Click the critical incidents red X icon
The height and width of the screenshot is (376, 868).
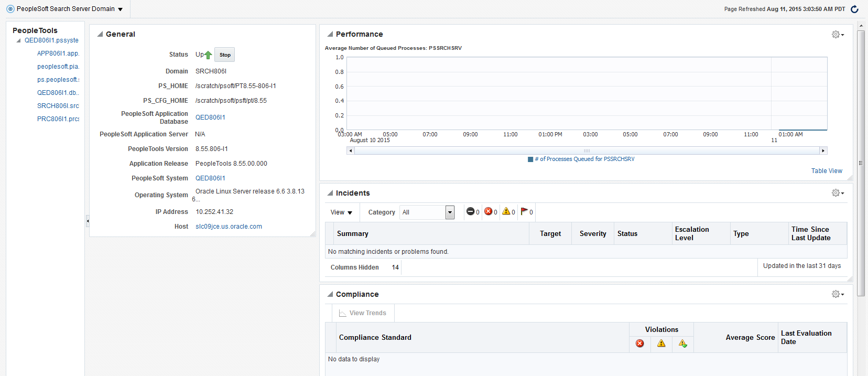488,211
